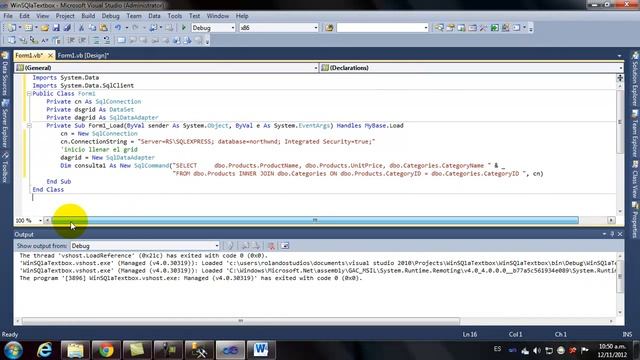Click the Find in Files icon
640x360 pixels.
pos(329,28)
